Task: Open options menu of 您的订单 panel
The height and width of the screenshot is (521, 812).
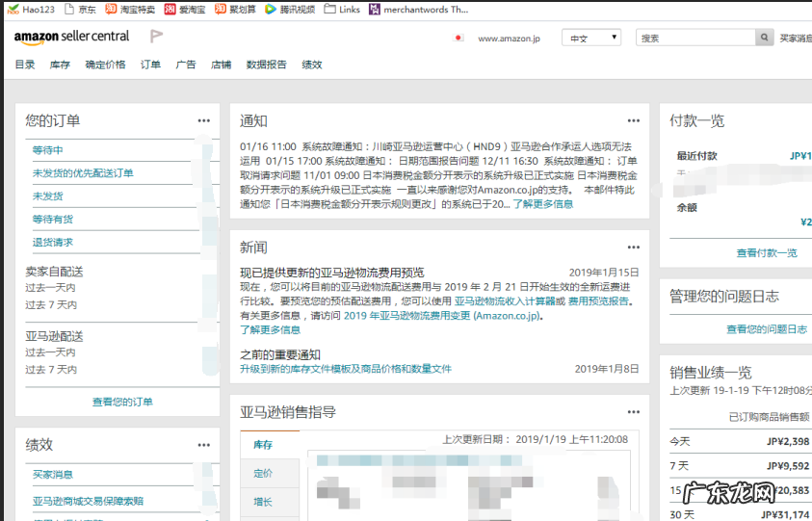Action: [204, 120]
